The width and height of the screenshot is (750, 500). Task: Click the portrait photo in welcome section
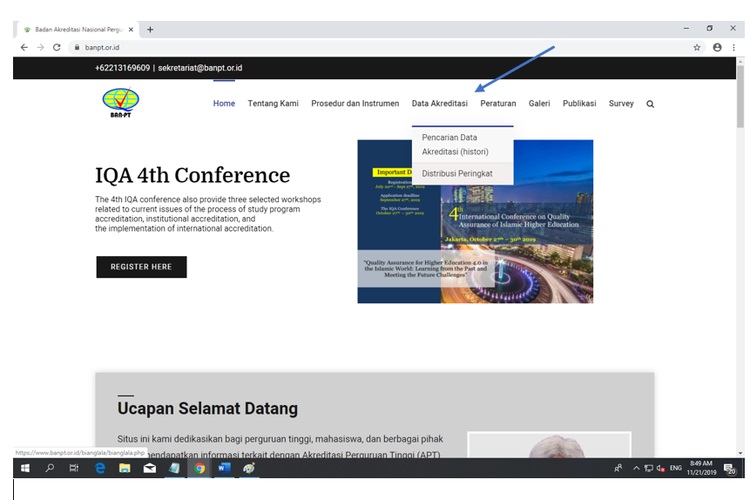coord(549,444)
